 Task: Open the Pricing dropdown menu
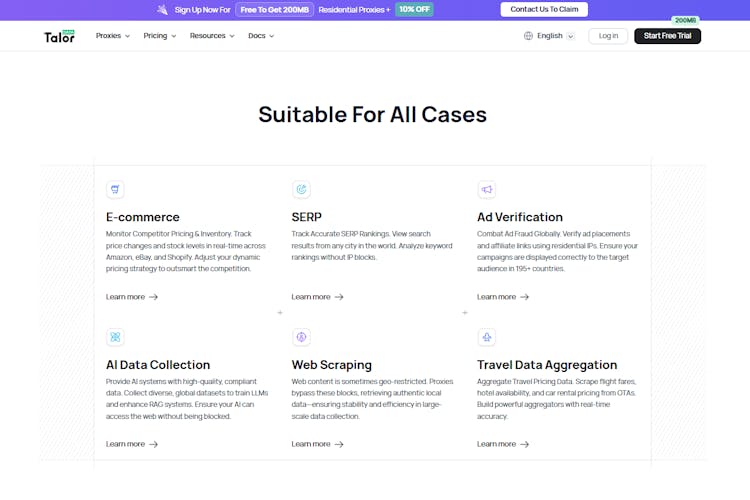(159, 36)
